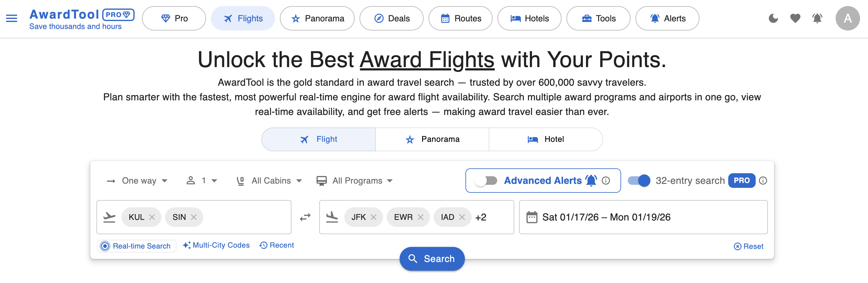Expand the One way trip type dropdown

137,181
